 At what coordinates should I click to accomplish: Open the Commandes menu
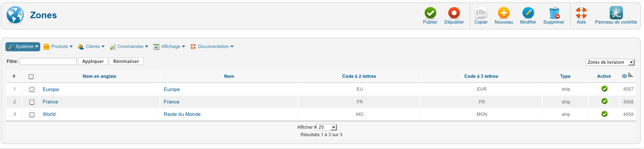pyautogui.click(x=129, y=47)
